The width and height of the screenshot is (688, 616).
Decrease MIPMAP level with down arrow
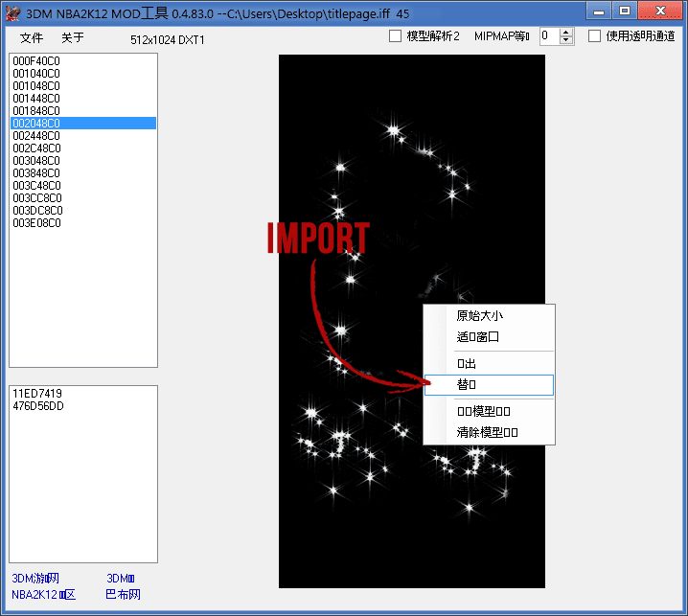pos(566,40)
